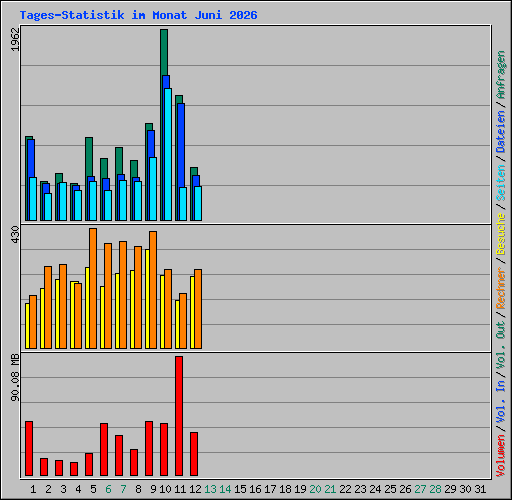Click the cyan Seiten bar for day 10

168,154
